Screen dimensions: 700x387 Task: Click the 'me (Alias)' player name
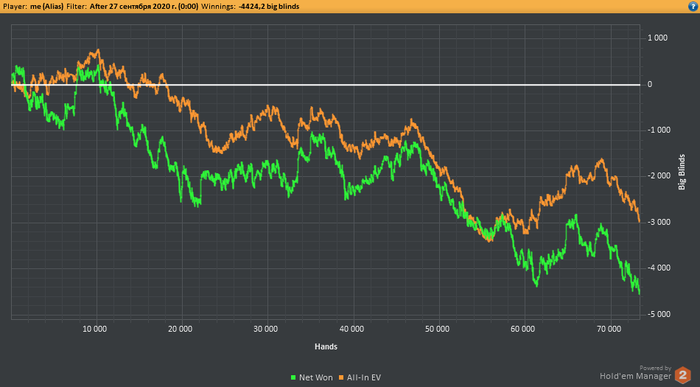(x=47, y=6)
